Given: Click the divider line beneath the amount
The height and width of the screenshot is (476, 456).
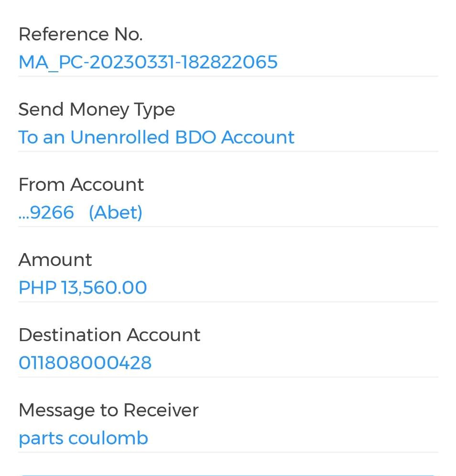Looking at the screenshot, I should (228, 301).
